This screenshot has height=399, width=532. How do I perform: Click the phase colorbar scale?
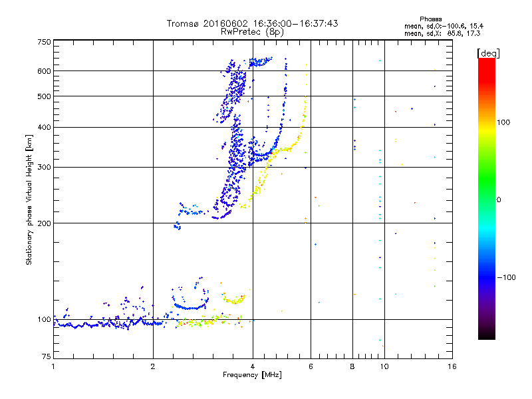point(487,199)
